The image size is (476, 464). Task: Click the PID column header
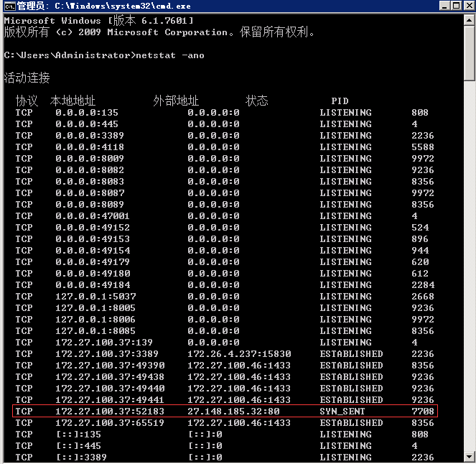coord(340,101)
